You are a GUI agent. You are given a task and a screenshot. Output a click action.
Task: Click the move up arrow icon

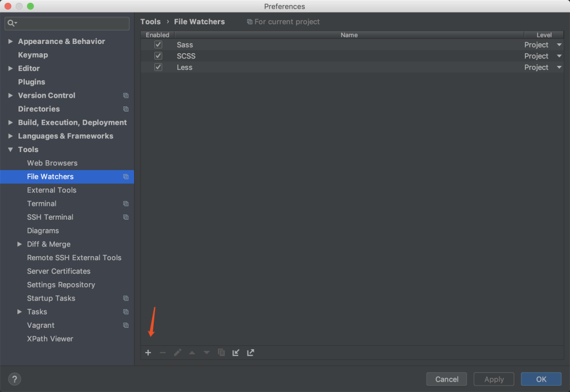192,353
